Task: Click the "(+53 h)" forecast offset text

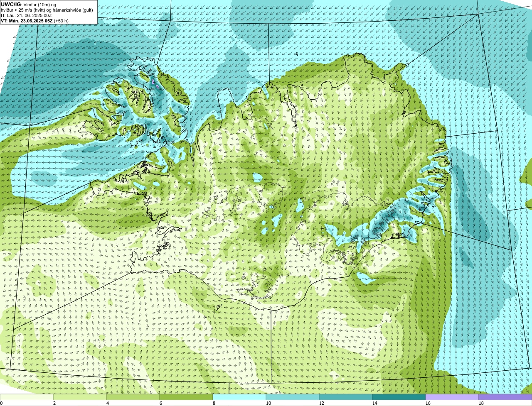Action: click(62, 20)
